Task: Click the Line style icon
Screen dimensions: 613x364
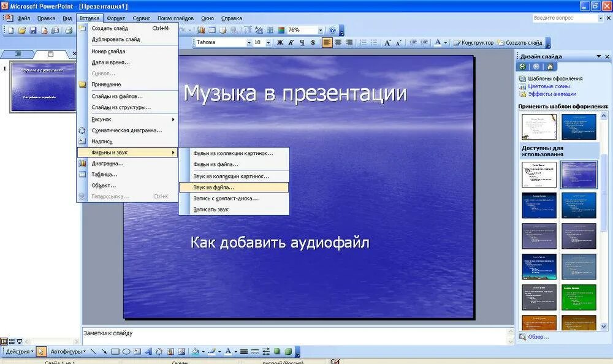Action: click(x=244, y=352)
